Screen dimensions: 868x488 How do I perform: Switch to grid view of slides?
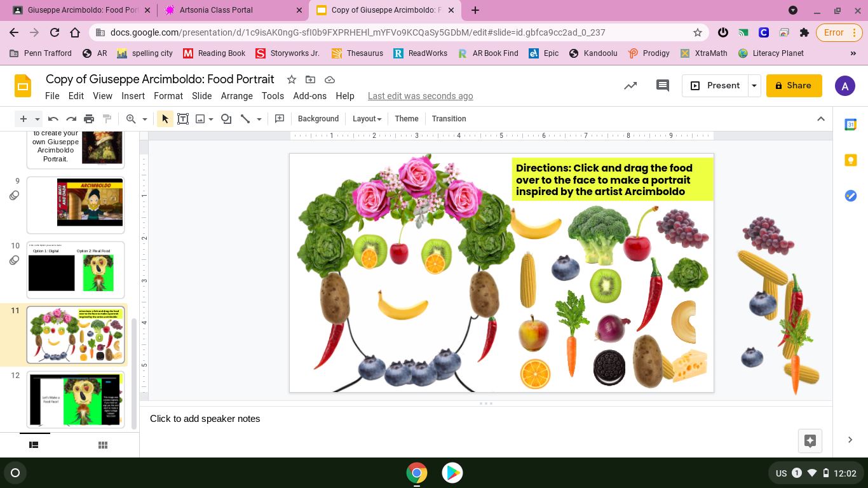click(x=102, y=445)
